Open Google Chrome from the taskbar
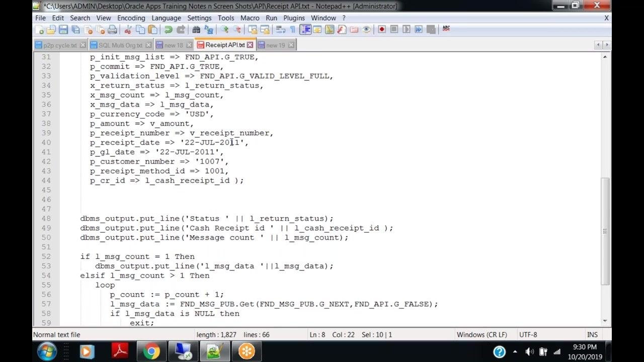This screenshot has width=644, height=362. point(151,351)
